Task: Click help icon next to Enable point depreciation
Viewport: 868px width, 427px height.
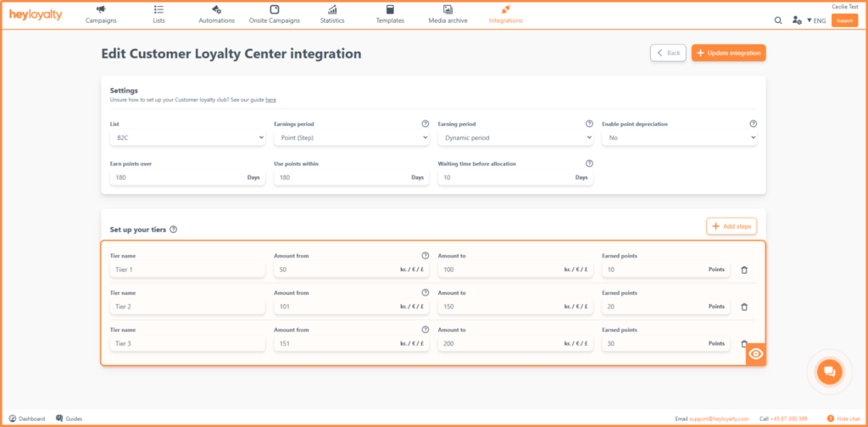Action: [x=753, y=124]
